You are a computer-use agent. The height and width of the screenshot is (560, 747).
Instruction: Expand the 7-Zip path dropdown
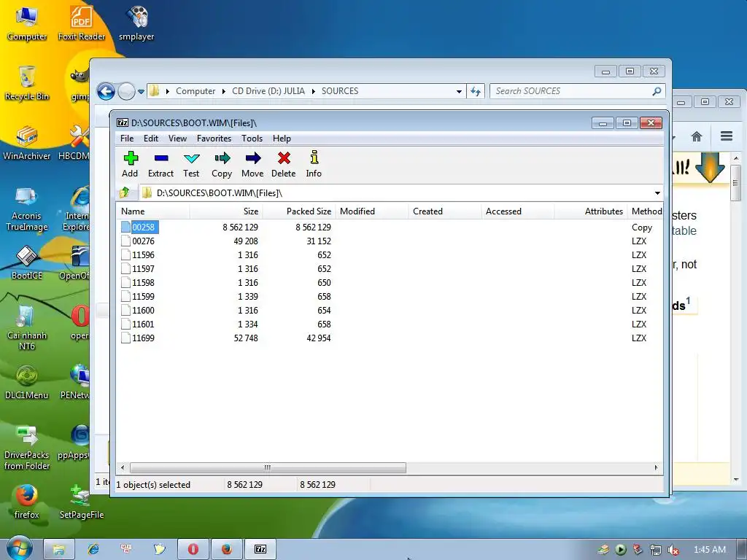click(657, 192)
